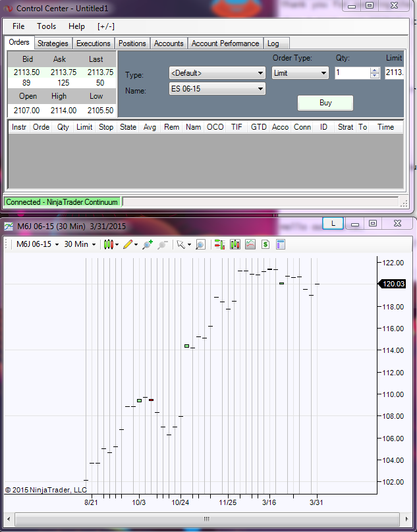Open the data series candlestick icon
Image resolution: width=417 pixels, height=532 pixels.
click(x=235, y=244)
